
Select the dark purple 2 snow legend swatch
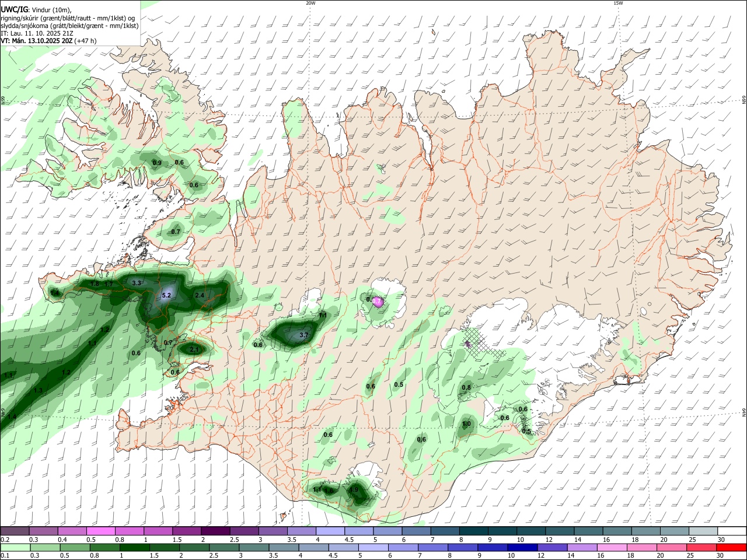(x=215, y=531)
